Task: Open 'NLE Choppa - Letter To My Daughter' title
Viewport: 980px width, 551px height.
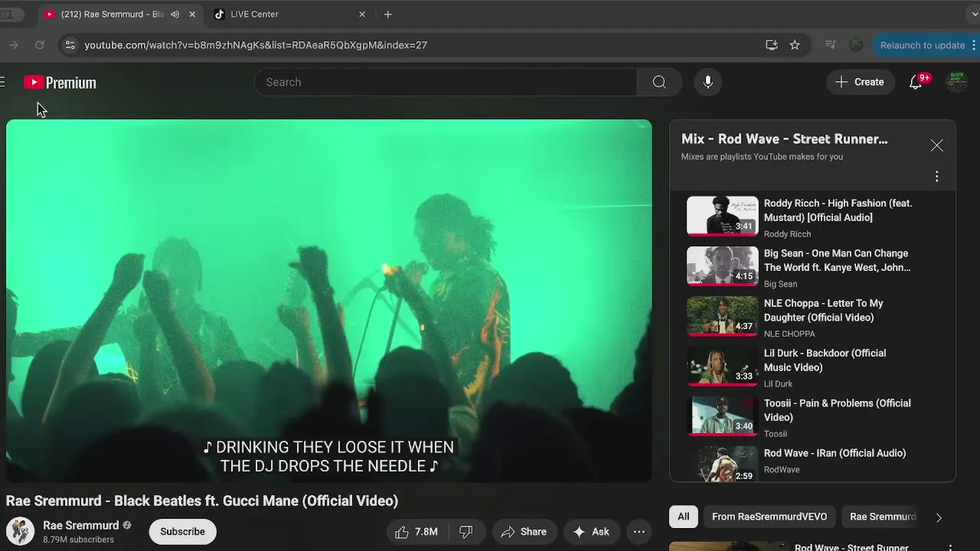Action: point(824,310)
